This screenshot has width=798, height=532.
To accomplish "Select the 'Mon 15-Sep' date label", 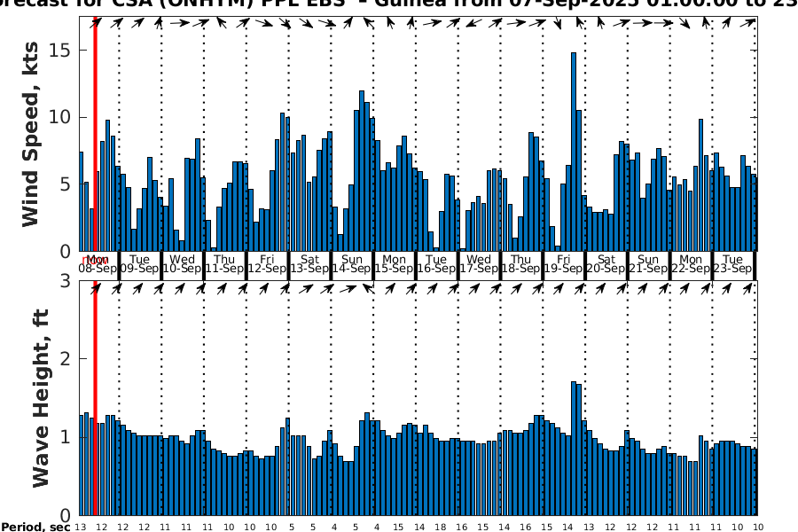I will (x=394, y=264).
